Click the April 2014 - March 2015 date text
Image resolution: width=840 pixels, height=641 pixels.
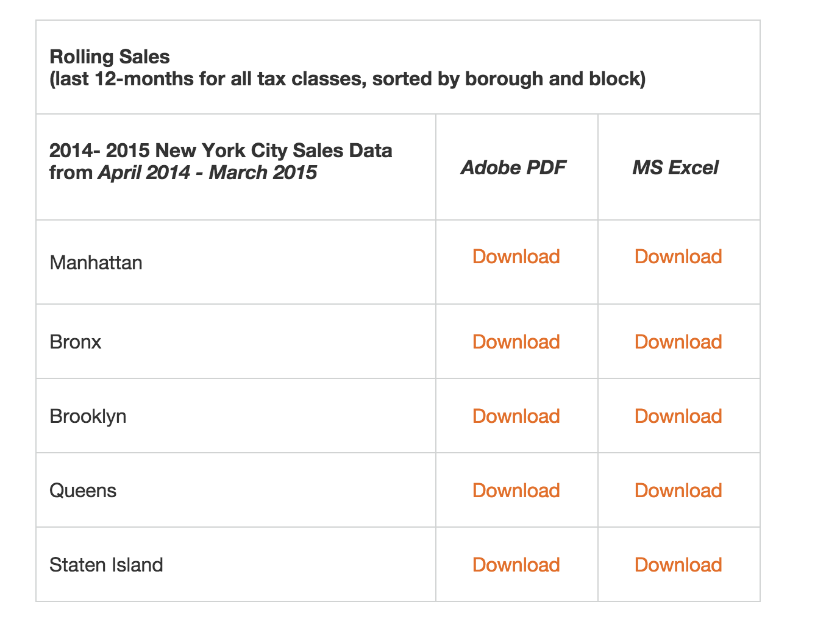tap(207, 172)
